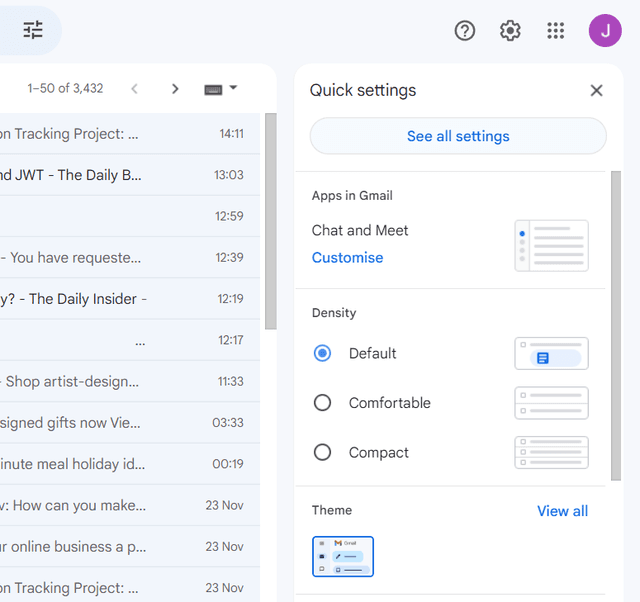Image resolution: width=640 pixels, height=602 pixels.
Task: Expand the input tools dropdown arrow
Action: click(x=233, y=87)
